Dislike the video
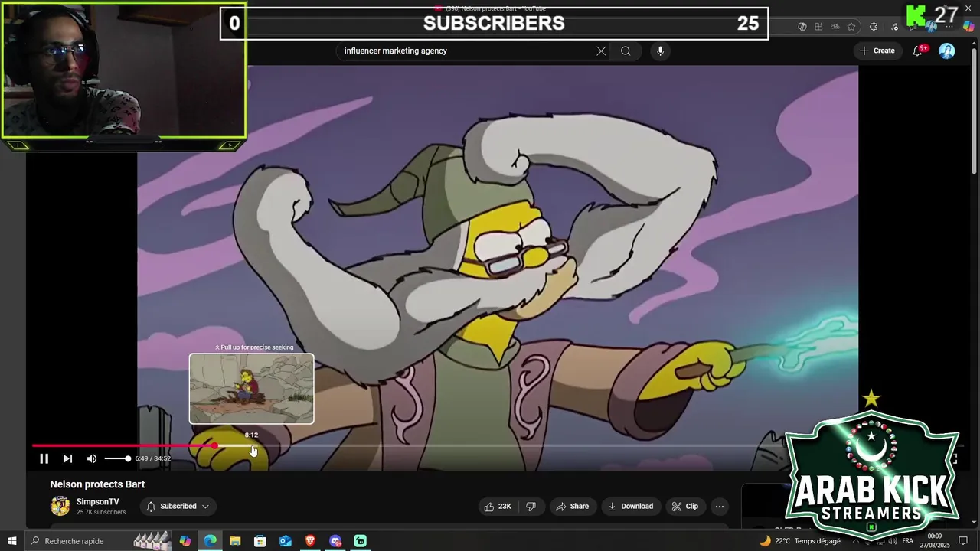The height and width of the screenshot is (551, 980). (531, 506)
